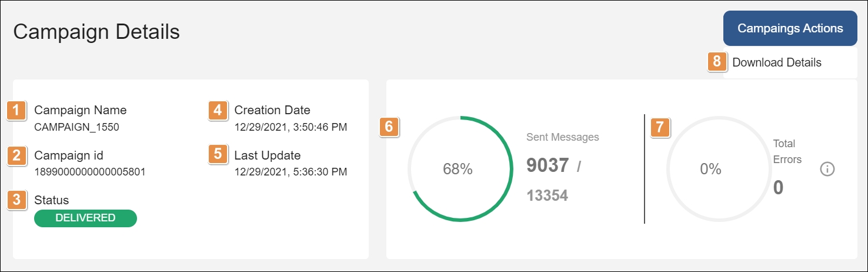Click orange callout marker number 2
The width and height of the screenshot is (868, 272).
pos(16,155)
